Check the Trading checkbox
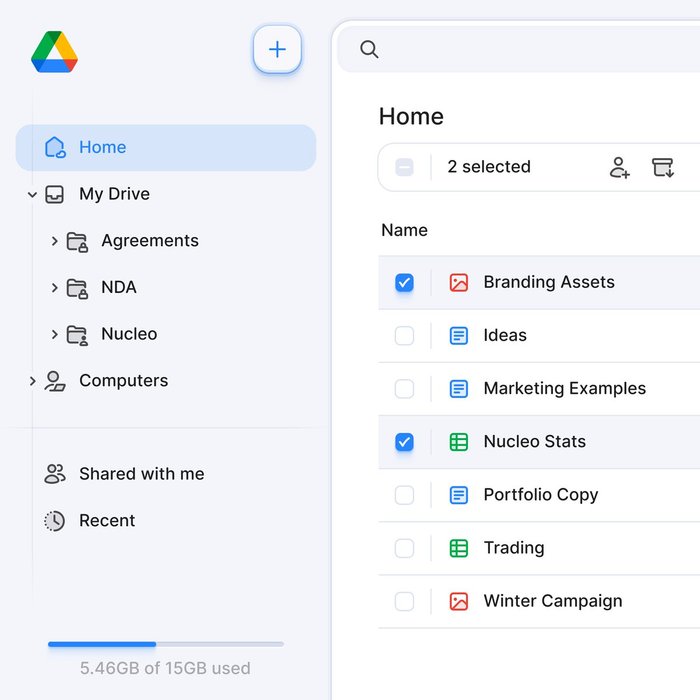Image resolution: width=700 pixels, height=700 pixels. tap(404, 548)
